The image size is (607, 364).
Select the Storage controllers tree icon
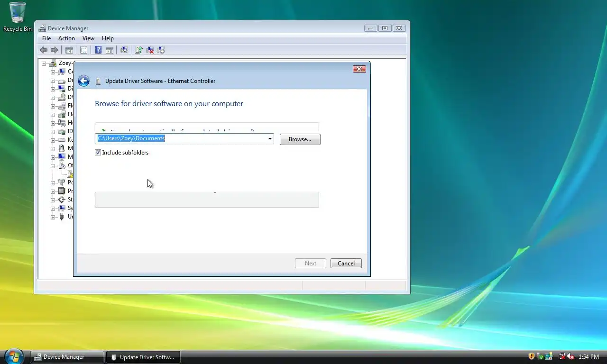tap(61, 200)
